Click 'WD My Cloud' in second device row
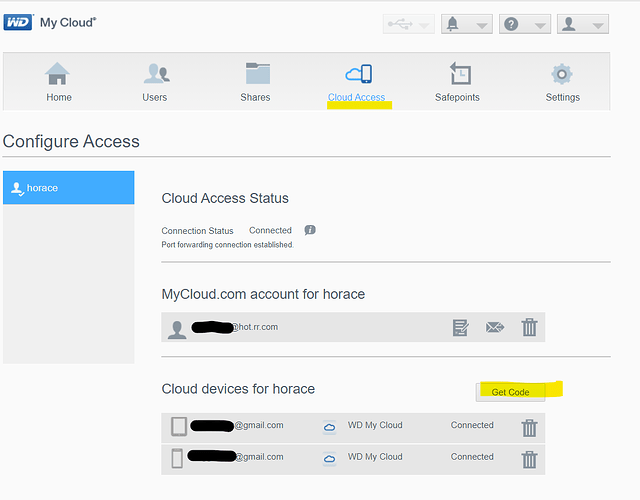 point(375,456)
